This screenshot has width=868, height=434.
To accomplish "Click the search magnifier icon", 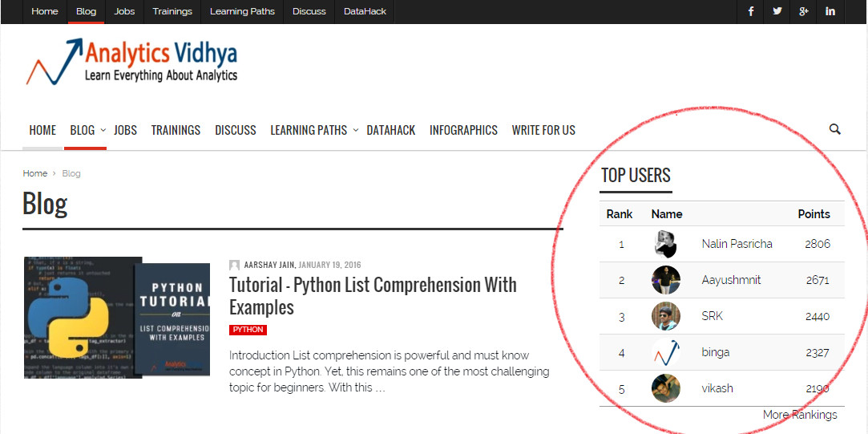I will [x=834, y=129].
